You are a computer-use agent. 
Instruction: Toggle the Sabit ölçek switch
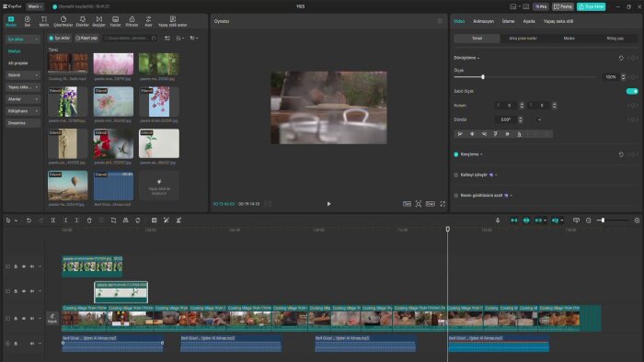[x=632, y=91]
